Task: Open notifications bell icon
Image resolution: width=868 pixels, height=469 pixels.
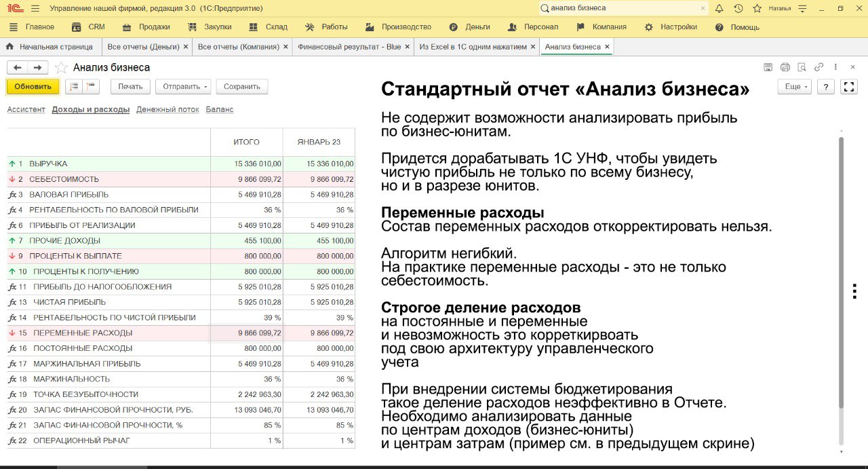Action: 719,8
